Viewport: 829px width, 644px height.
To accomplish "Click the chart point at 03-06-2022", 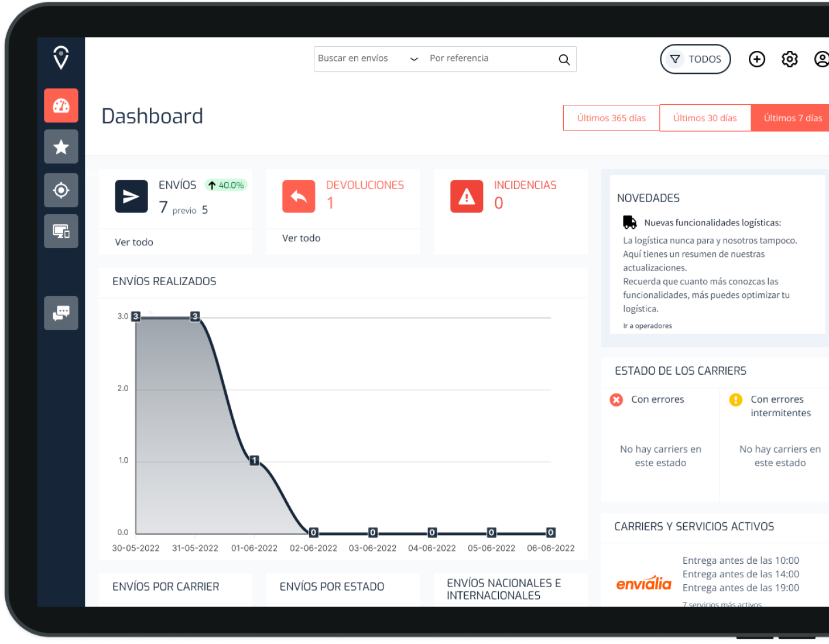I will (373, 533).
